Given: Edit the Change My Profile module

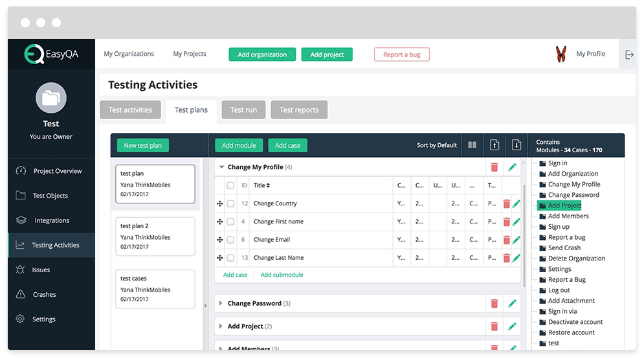Looking at the screenshot, I should (512, 167).
